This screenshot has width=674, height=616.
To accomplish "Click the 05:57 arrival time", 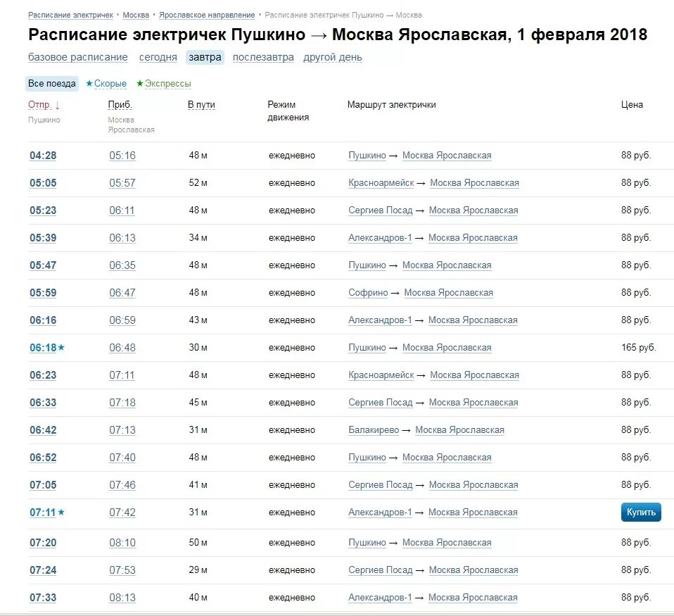I will point(122,183).
